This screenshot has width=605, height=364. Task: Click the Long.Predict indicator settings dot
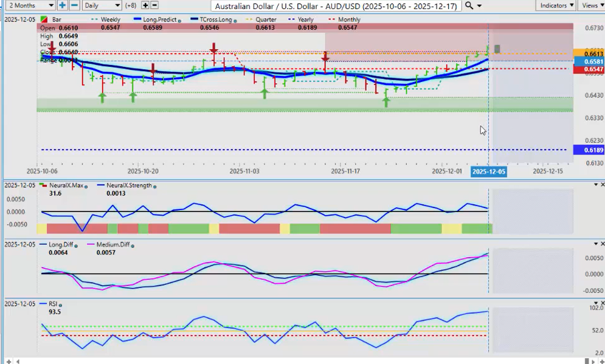(x=180, y=20)
